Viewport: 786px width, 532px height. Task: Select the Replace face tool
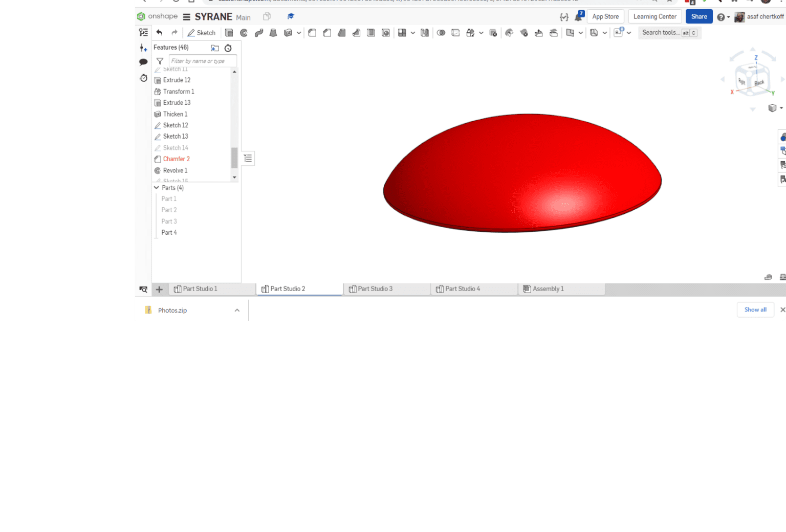coord(554,33)
